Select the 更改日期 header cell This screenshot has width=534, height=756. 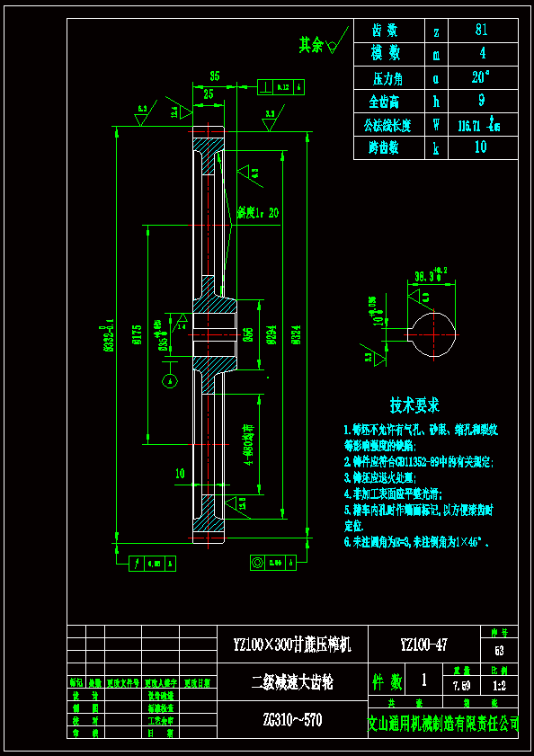[x=198, y=683]
